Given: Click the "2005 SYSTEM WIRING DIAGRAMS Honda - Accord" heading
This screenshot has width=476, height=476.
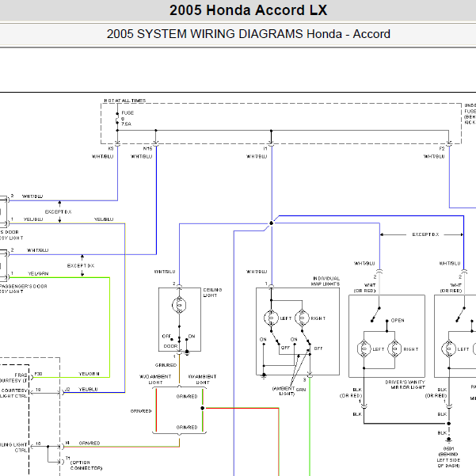Looking at the screenshot, I should point(248,34).
